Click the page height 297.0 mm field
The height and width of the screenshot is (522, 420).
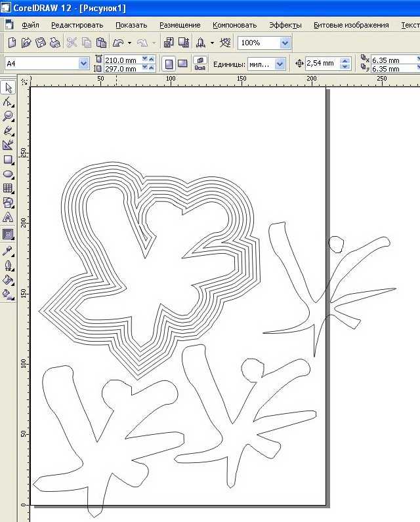pos(123,69)
